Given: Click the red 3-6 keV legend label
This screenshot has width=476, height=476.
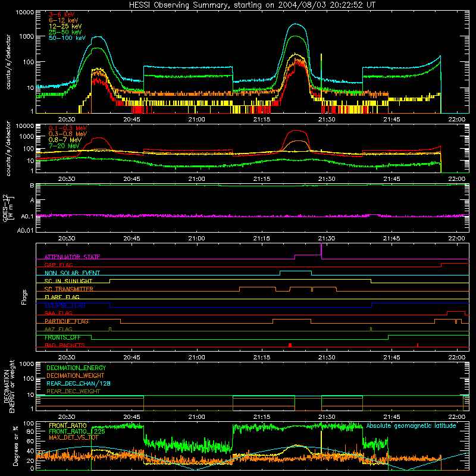Looking at the screenshot, I should [61, 14].
